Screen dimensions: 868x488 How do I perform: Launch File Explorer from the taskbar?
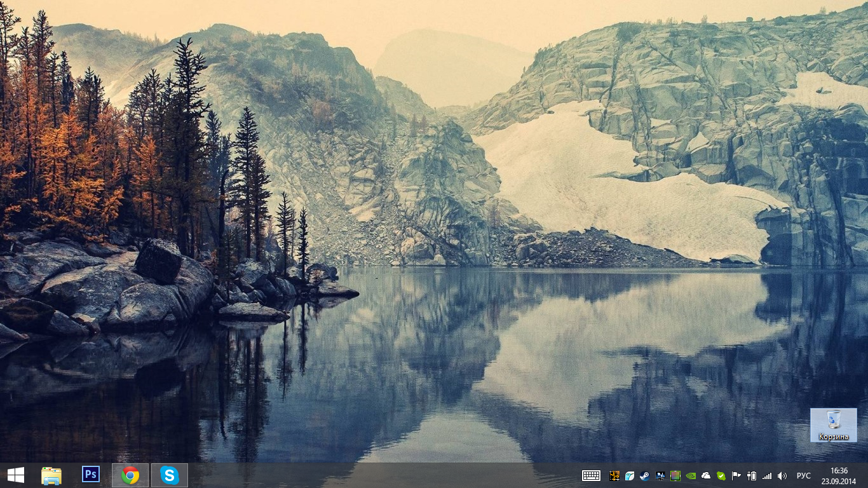51,475
